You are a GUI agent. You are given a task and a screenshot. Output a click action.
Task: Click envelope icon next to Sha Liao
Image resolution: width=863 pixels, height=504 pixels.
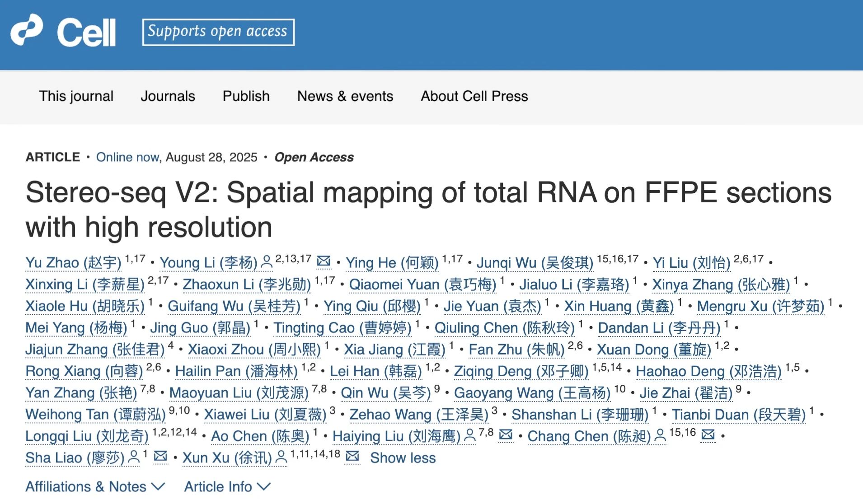160,456
